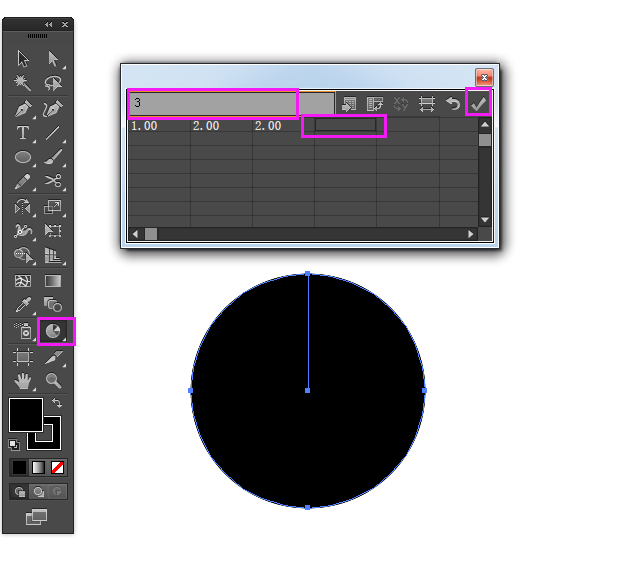The width and height of the screenshot is (620, 584).
Task: Set paint to None (red slash)
Action: [58, 468]
